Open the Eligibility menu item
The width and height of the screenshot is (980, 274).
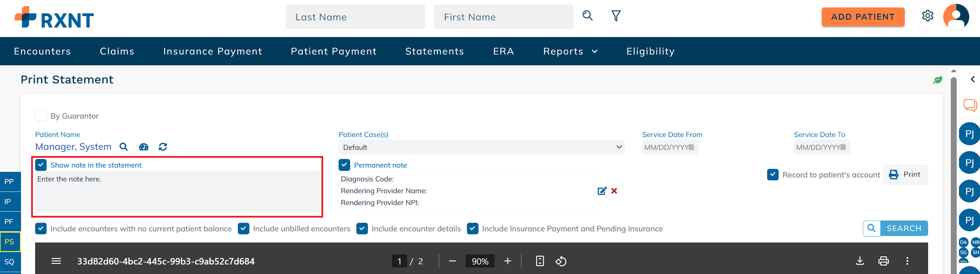click(x=650, y=51)
